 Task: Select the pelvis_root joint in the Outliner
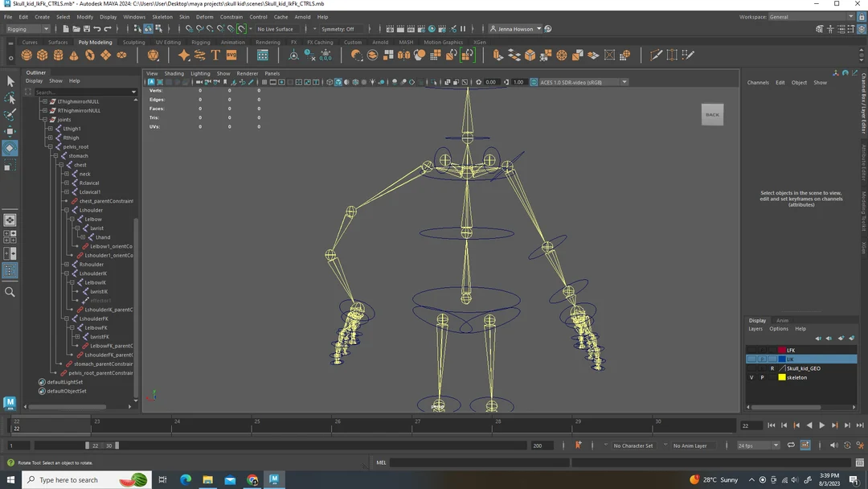(x=76, y=146)
